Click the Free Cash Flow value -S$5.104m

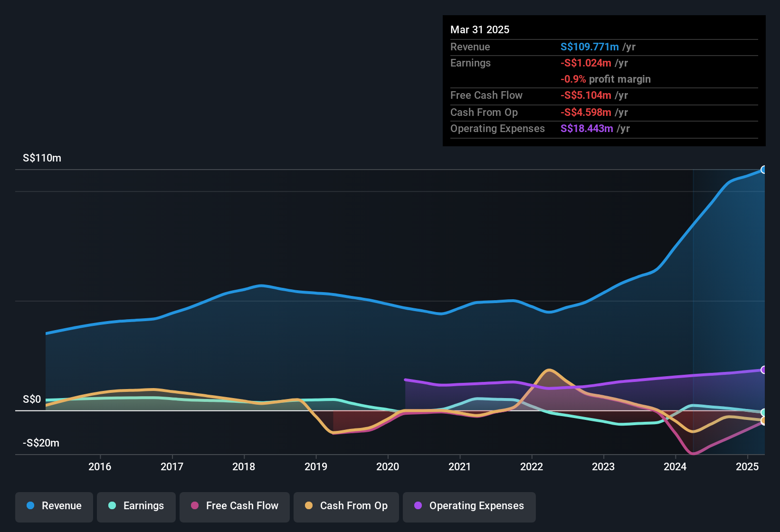pyautogui.click(x=586, y=95)
